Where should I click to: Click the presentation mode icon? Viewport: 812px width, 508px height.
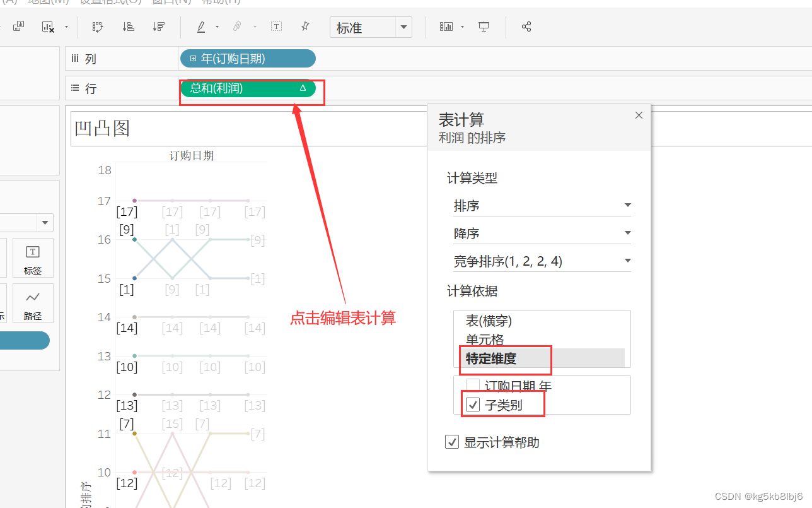(x=484, y=27)
